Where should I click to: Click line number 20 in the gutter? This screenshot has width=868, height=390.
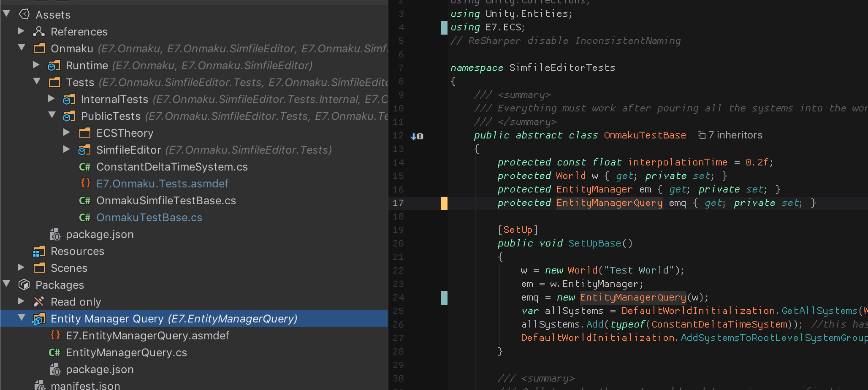click(x=397, y=244)
